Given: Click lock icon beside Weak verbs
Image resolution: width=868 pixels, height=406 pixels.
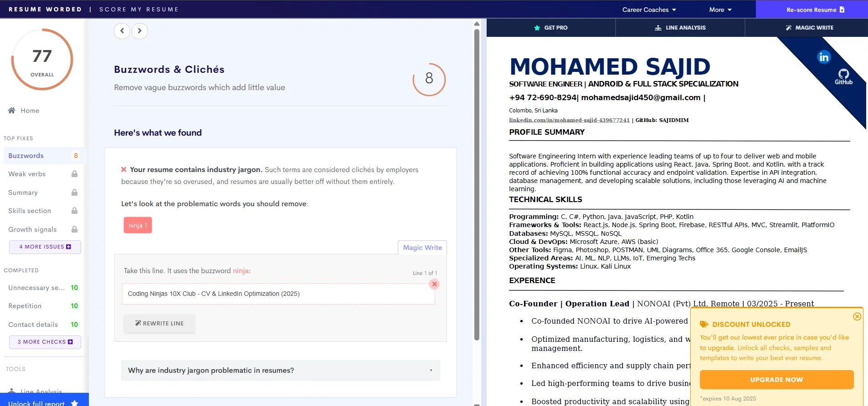Looking at the screenshot, I should pos(74,174).
